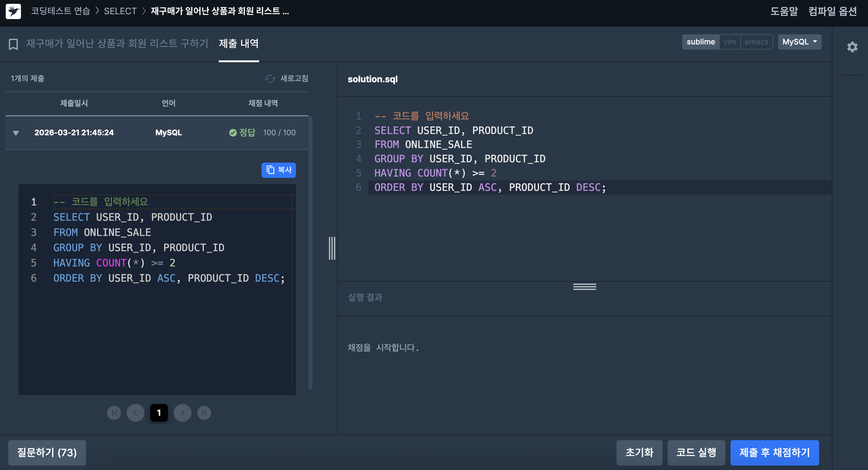Bookmark this problem with the bookmark icon
This screenshot has width=868, height=470.
pyautogui.click(x=13, y=44)
